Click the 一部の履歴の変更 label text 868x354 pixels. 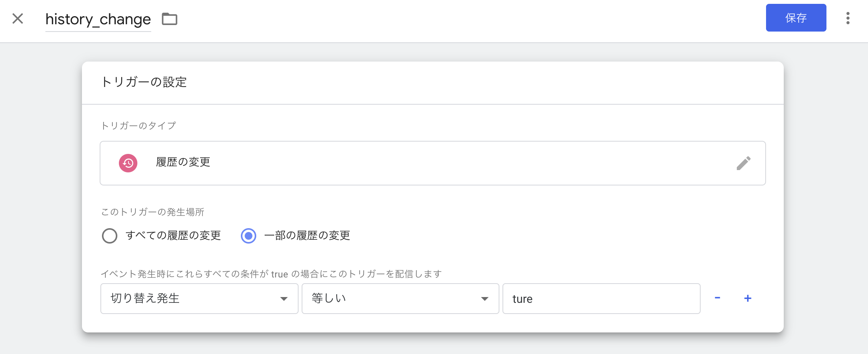point(307,235)
